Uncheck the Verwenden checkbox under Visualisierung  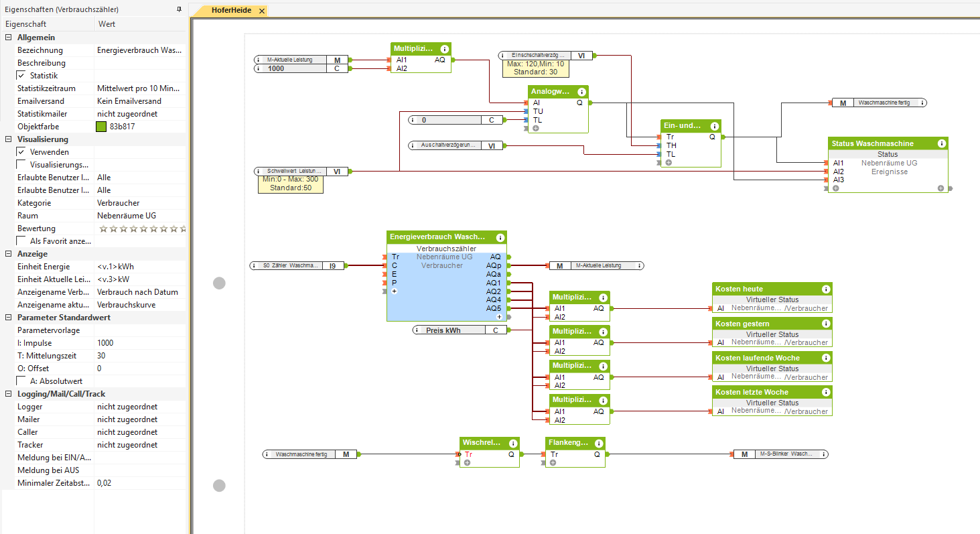[x=21, y=152]
